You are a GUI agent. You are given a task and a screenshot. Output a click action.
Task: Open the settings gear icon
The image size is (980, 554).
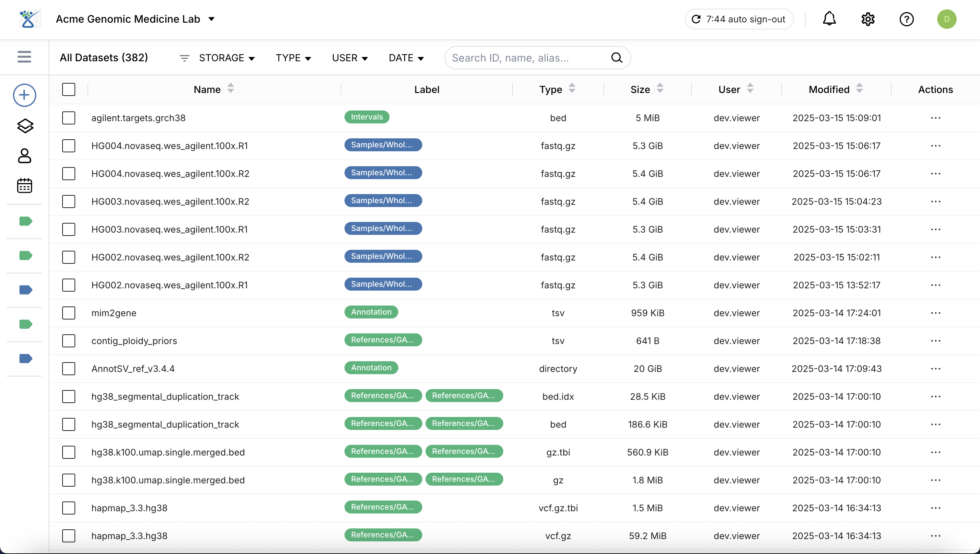868,19
